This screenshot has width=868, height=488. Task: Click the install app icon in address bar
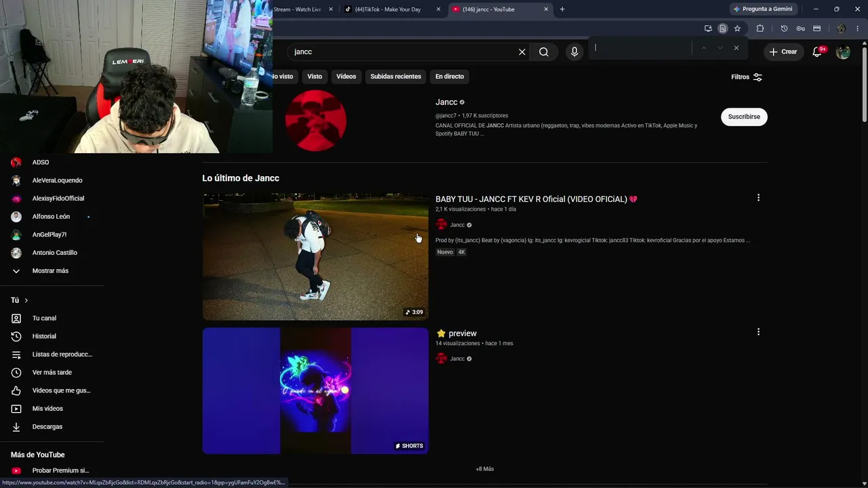[708, 28]
